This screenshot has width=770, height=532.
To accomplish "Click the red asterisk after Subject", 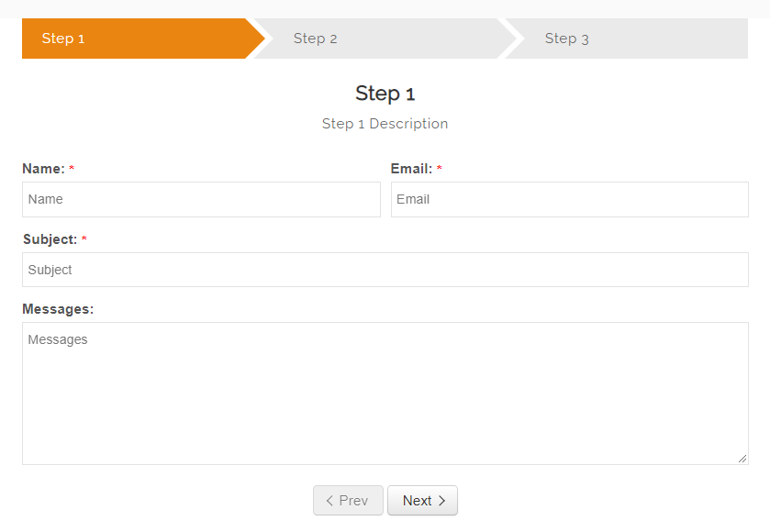I will point(84,240).
